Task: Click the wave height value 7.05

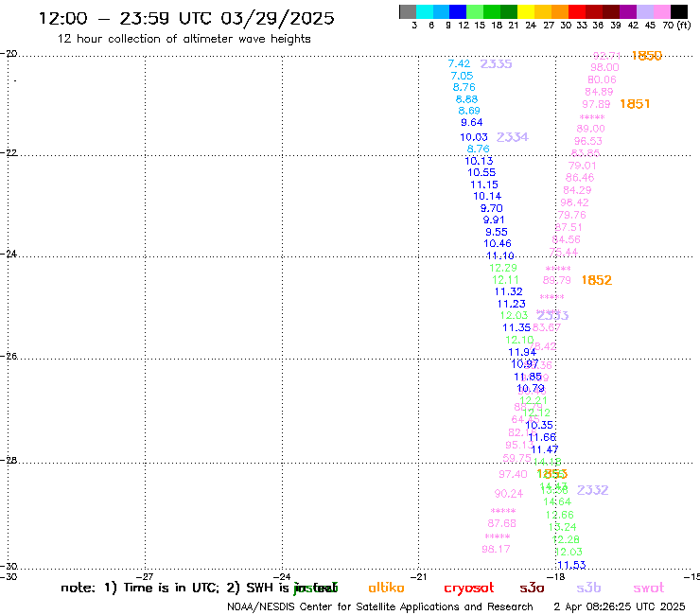Action: 462,76
